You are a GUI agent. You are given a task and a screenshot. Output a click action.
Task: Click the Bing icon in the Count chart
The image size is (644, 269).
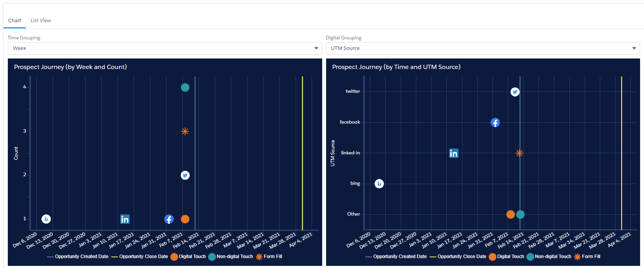[x=46, y=219]
